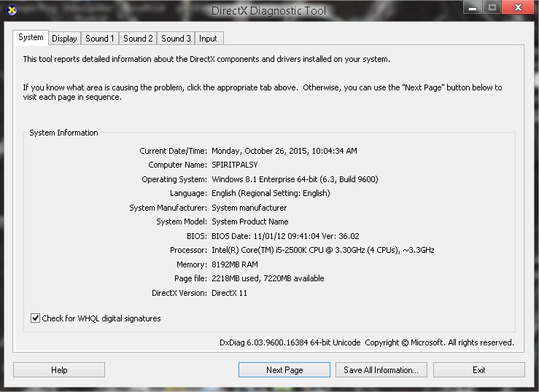
Task: Select the Sound 1 tab
Action: (x=99, y=39)
